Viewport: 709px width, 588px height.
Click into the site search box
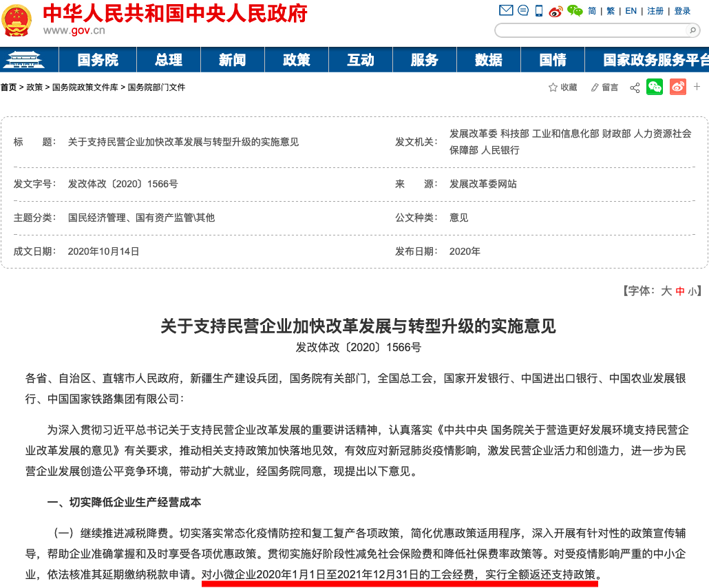pos(592,31)
